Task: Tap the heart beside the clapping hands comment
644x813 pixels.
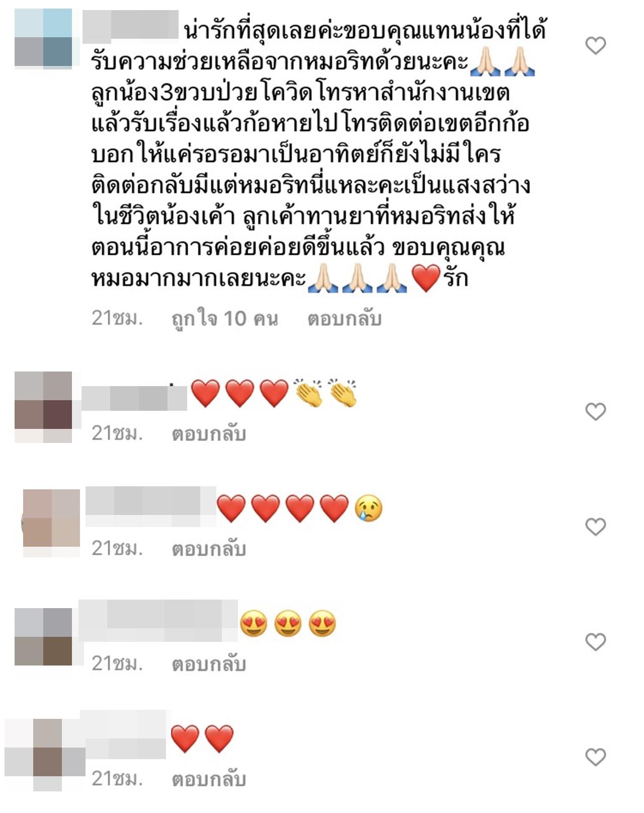Action: click(596, 412)
